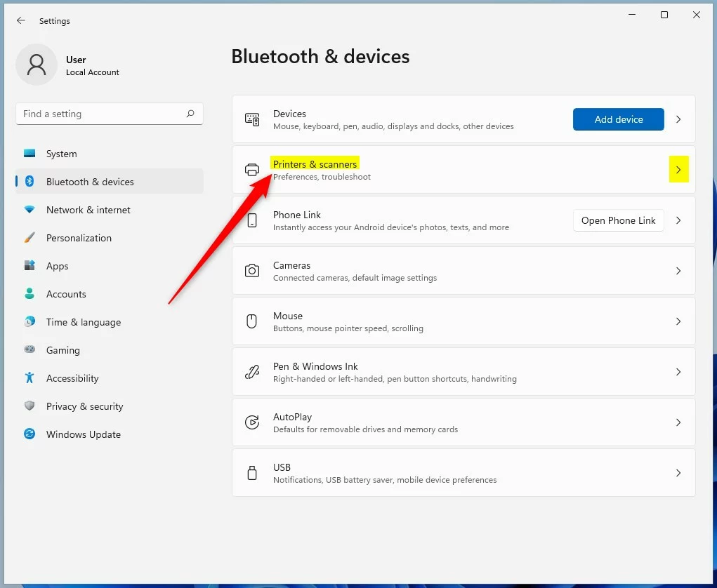Click the mouse icon on the Mouse row
Screen dimensions: 717x588
(x=252, y=321)
